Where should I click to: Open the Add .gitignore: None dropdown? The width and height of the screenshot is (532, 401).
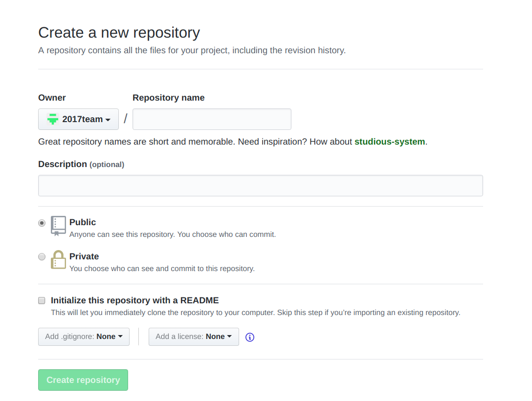tap(84, 336)
